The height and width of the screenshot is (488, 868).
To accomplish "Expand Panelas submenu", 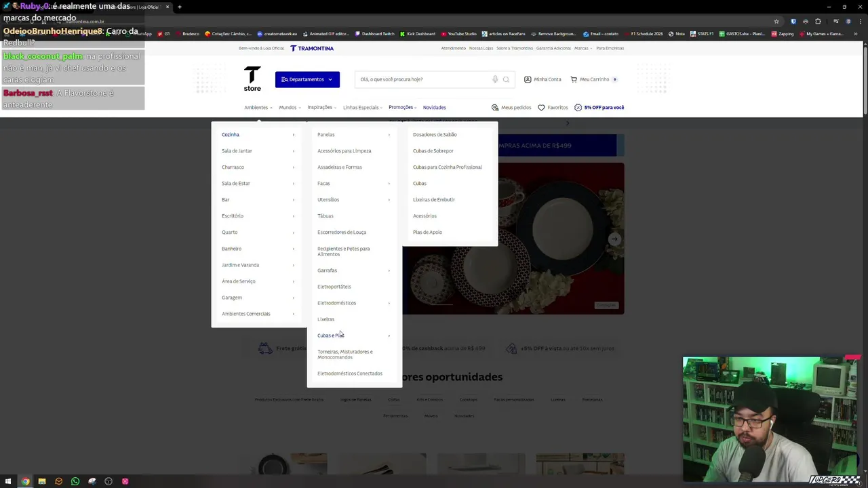I will pos(354,134).
